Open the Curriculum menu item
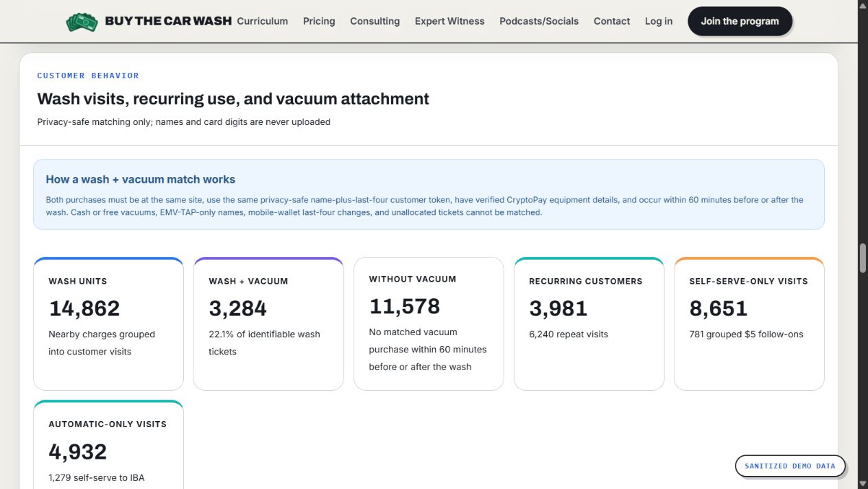Viewport: 868px width, 489px height. [262, 21]
